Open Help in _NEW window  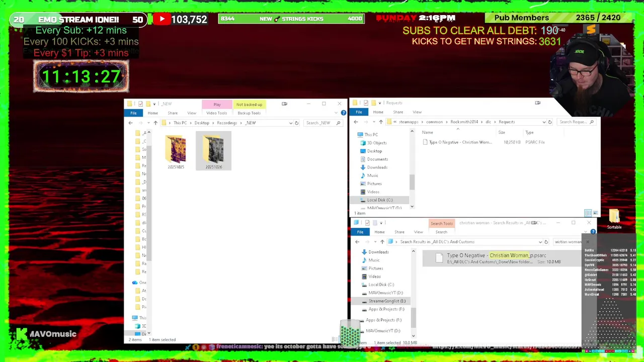(343, 113)
